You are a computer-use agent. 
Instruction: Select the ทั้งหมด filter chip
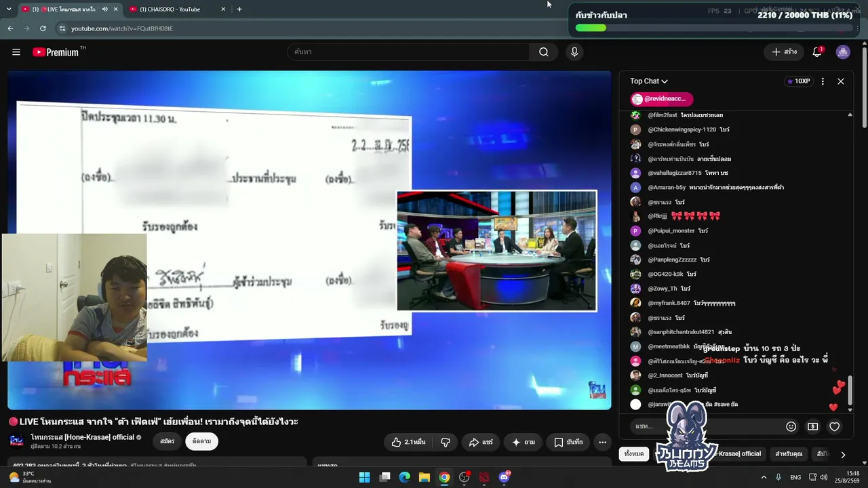tap(634, 454)
